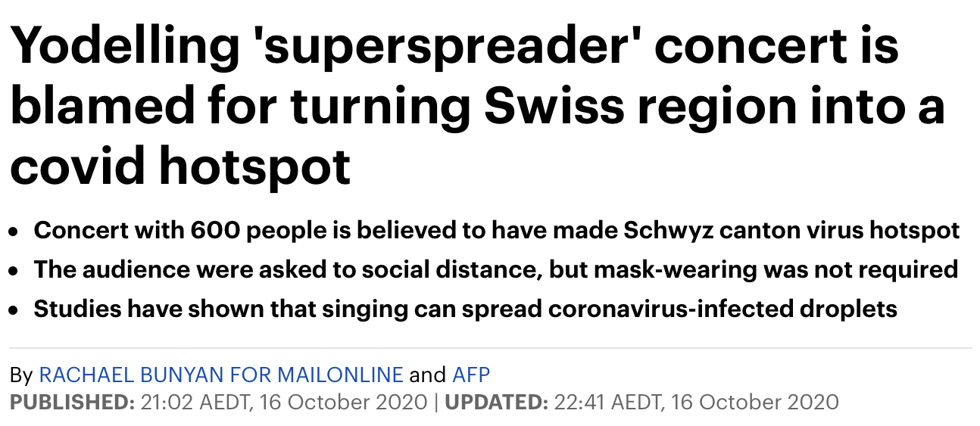Click the word 'and' between the authors

(427, 375)
